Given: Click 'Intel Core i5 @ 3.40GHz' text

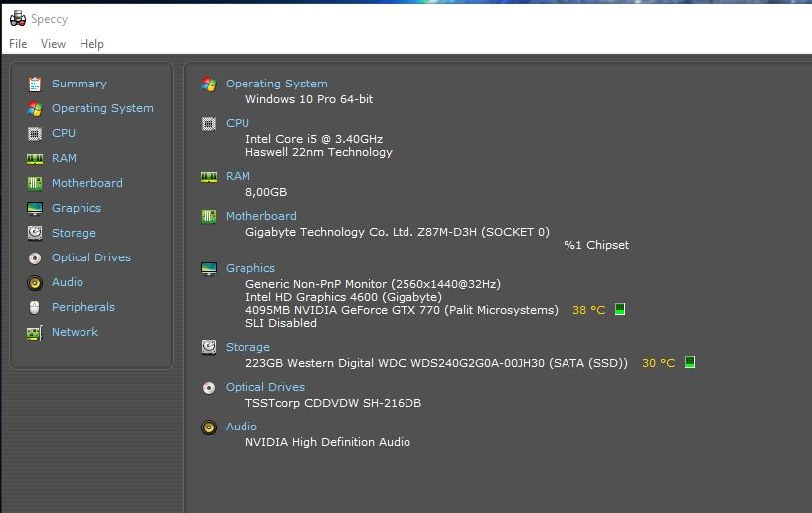Looking at the screenshot, I should click(314, 139).
